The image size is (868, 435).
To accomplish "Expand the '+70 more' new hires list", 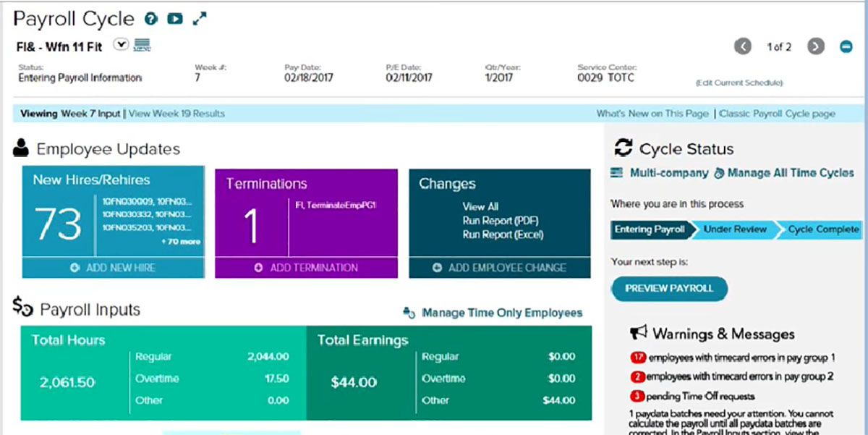I will (180, 242).
